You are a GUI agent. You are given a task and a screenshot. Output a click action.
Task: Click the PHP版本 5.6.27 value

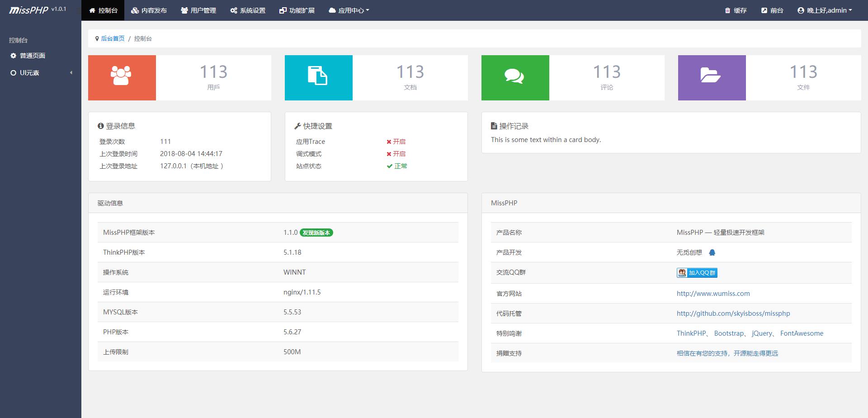coord(292,332)
